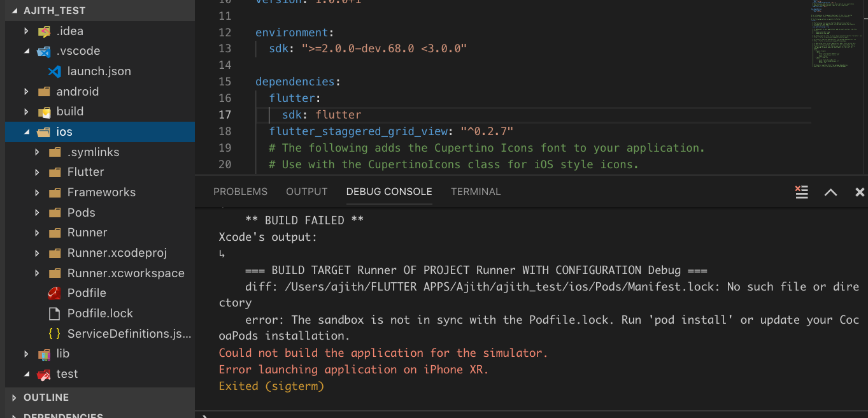Clear the debug console output
The width and height of the screenshot is (868, 418).
click(x=802, y=192)
